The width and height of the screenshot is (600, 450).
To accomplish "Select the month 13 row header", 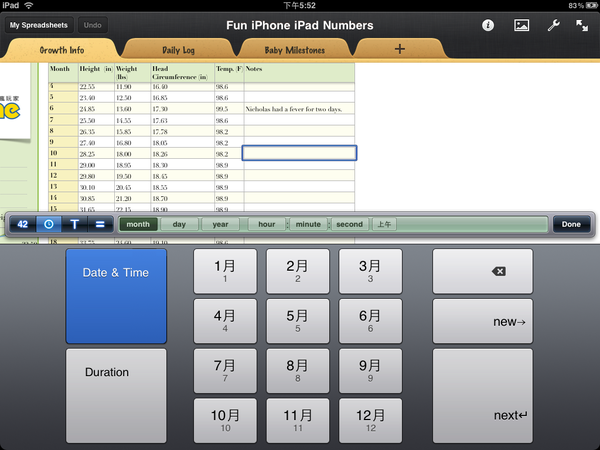I will coord(63,186).
